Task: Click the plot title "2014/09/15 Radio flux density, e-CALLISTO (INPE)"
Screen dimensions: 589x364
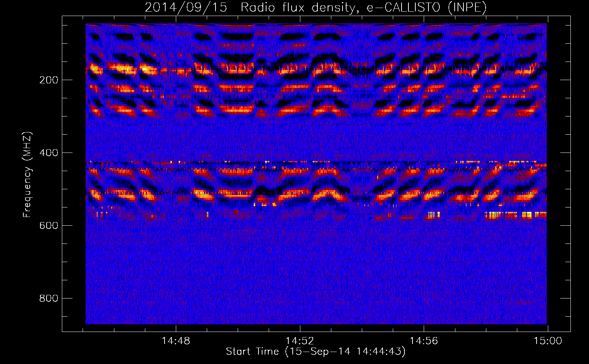Action: point(316,7)
